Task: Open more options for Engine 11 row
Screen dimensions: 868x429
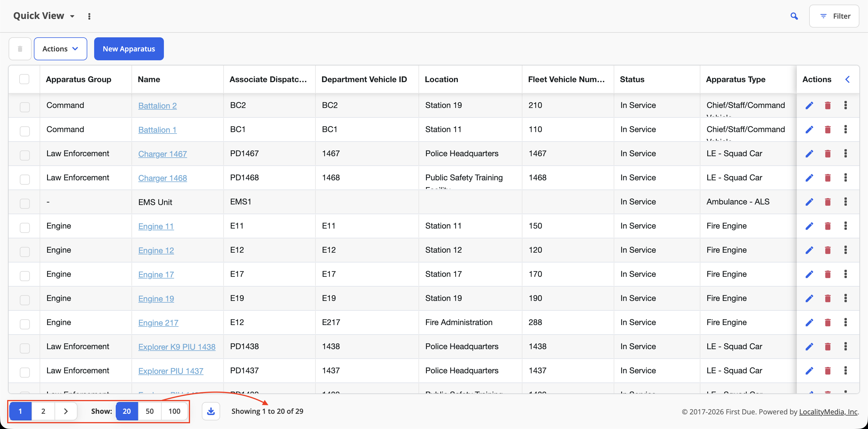Action: click(845, 226)
